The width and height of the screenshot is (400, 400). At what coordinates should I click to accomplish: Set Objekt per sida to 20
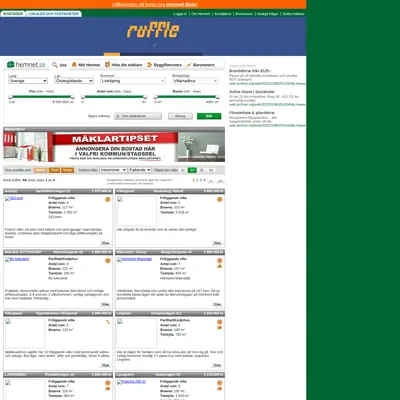point(192,170)
